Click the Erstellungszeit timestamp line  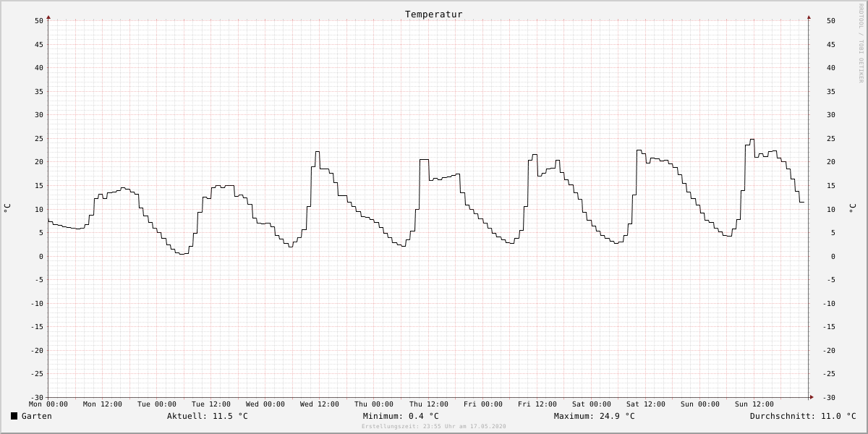pyautogui.click(x=434, y=426)
